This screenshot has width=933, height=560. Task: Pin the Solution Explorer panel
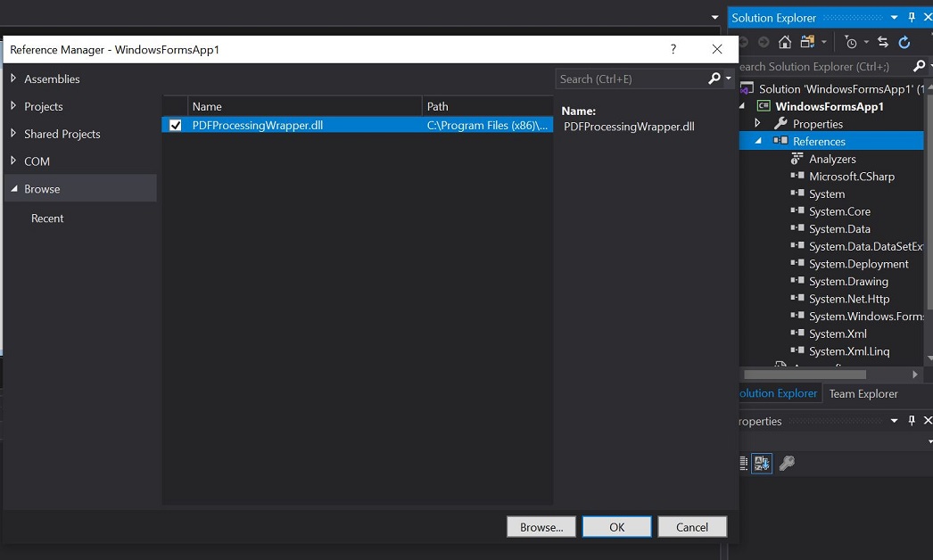pyautogui.click(x=912, y=18)
